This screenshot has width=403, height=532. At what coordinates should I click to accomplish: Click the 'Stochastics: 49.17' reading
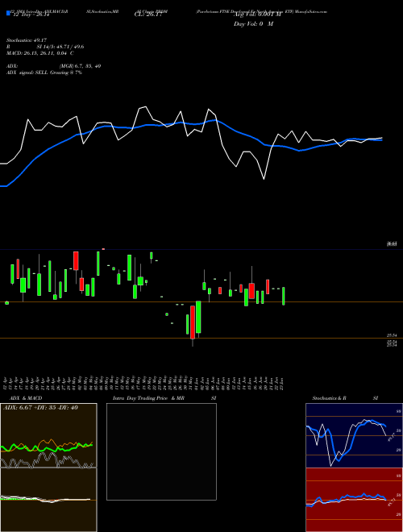tap(26, 40)
